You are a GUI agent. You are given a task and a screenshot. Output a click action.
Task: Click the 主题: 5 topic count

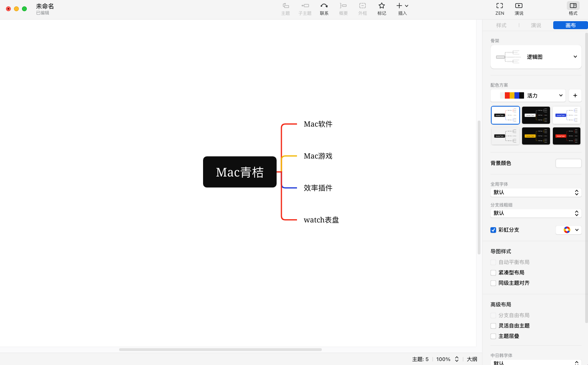coord(421,359)
